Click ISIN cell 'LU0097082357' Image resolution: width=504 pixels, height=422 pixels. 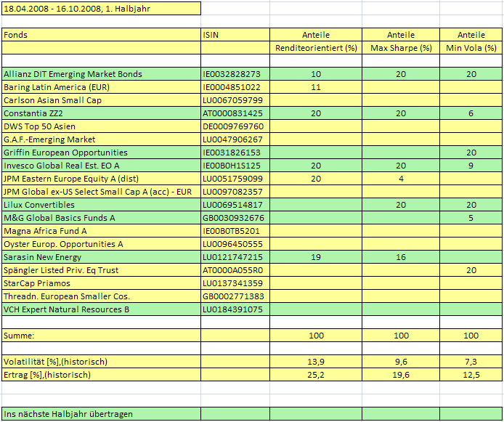[235, 192]
